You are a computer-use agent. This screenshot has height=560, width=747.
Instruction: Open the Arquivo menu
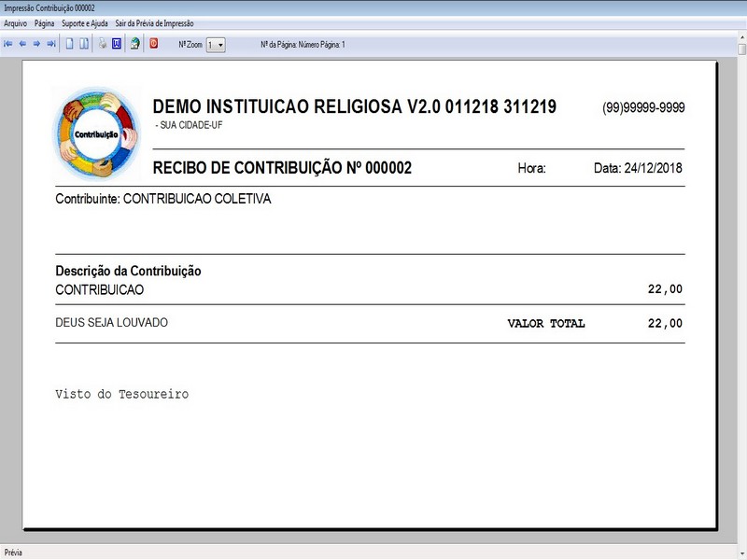tap(15, 23)
